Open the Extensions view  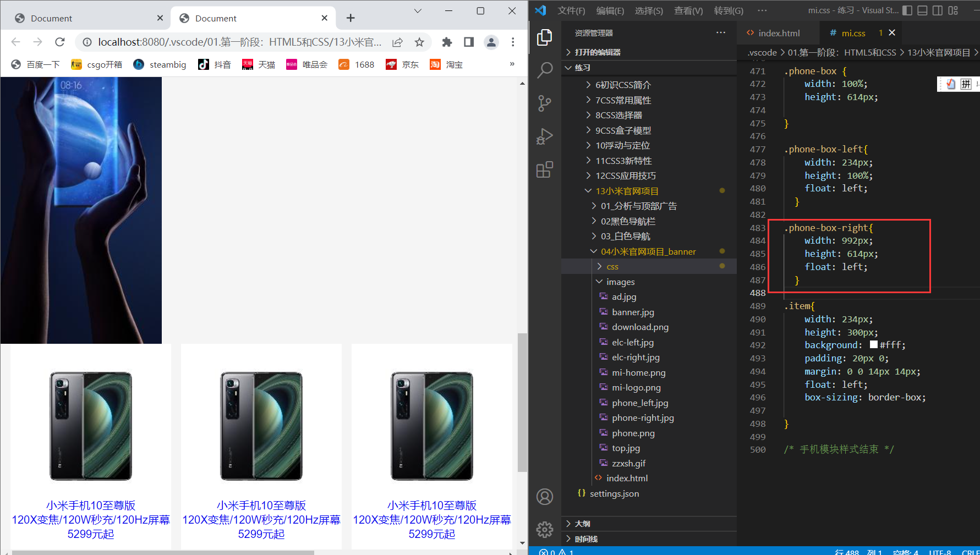pos(545,169)
